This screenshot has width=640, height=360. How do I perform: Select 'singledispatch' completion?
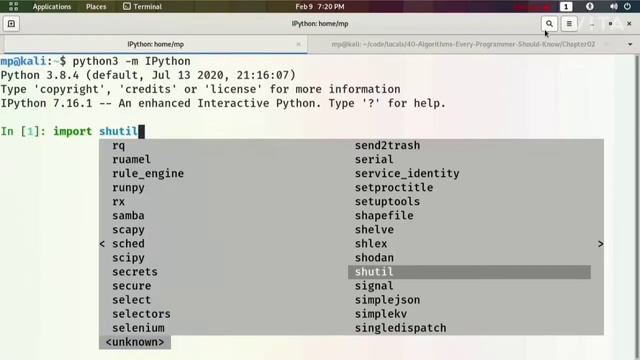(400, 328)
